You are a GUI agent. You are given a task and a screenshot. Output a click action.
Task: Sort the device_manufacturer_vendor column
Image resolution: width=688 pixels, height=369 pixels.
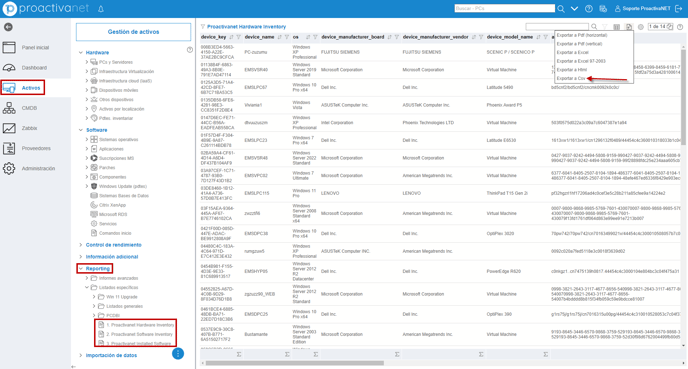pos(474,37)
